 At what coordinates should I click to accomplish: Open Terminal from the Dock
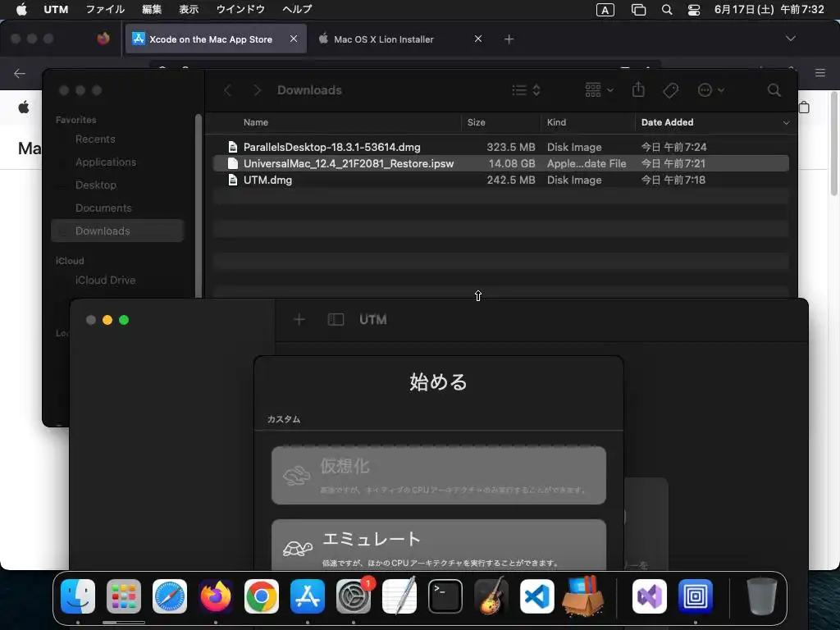tap(445, 596)
